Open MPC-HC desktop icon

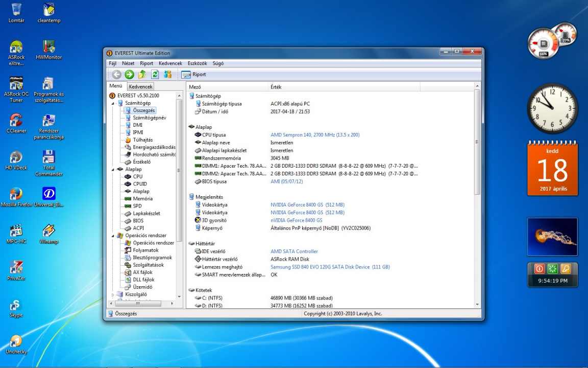click(16, 234)
